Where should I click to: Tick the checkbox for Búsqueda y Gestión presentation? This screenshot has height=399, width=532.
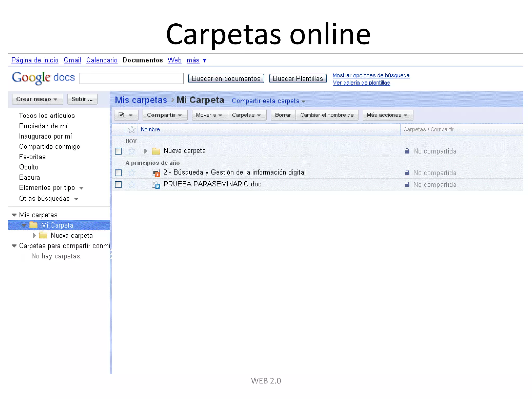[x=118, y=173]
